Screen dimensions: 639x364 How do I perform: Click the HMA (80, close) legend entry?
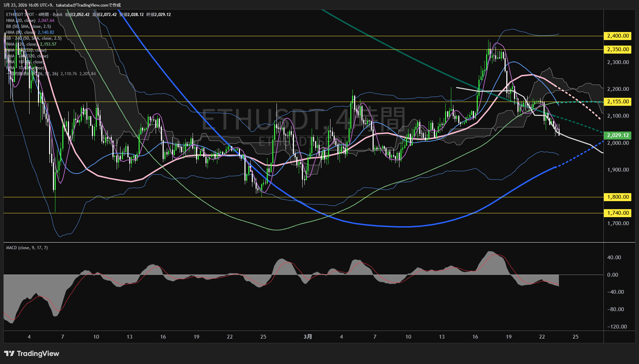21,32
